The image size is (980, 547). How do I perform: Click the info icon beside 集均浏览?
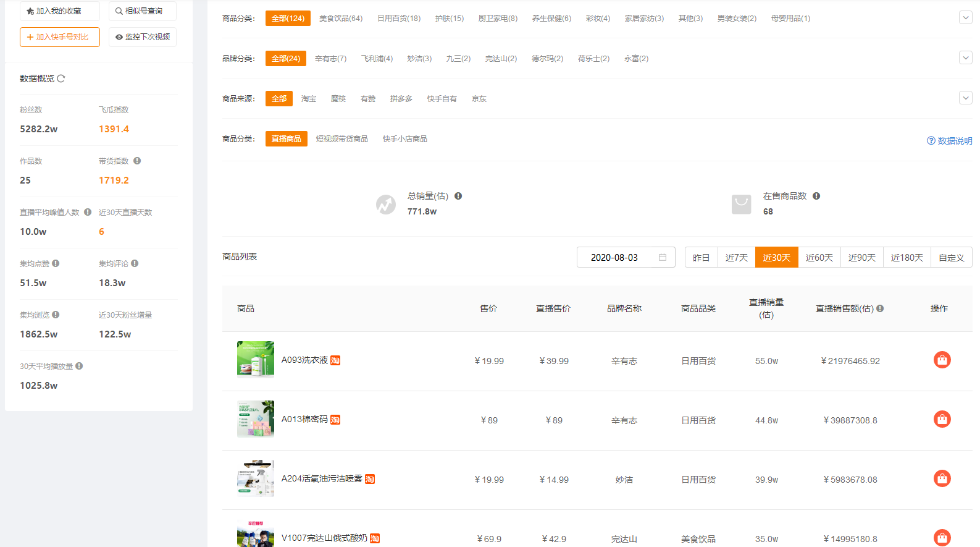56,315
